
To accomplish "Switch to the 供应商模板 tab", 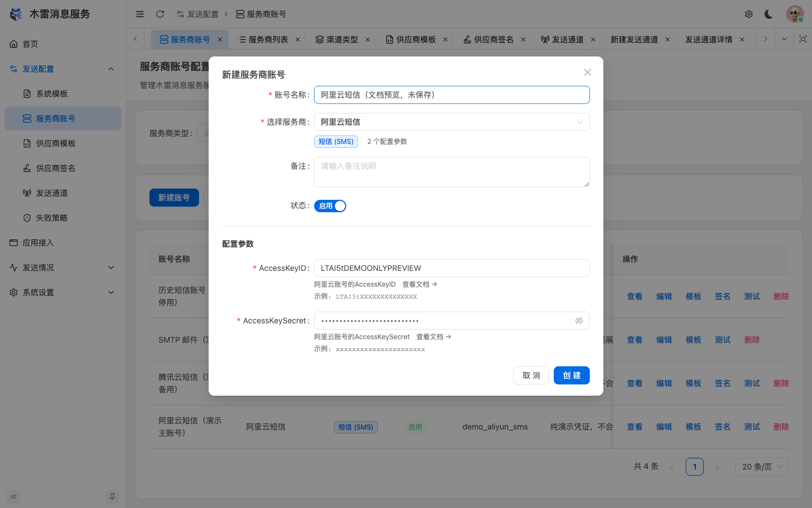I will pyautogui.click(x=416, y=40).
